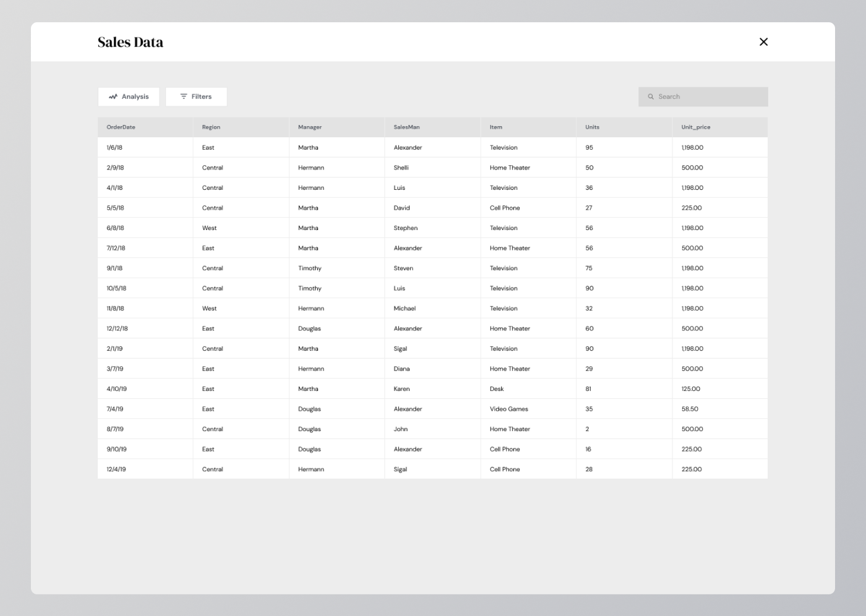Click the Sales Data title

pos(130,41)
